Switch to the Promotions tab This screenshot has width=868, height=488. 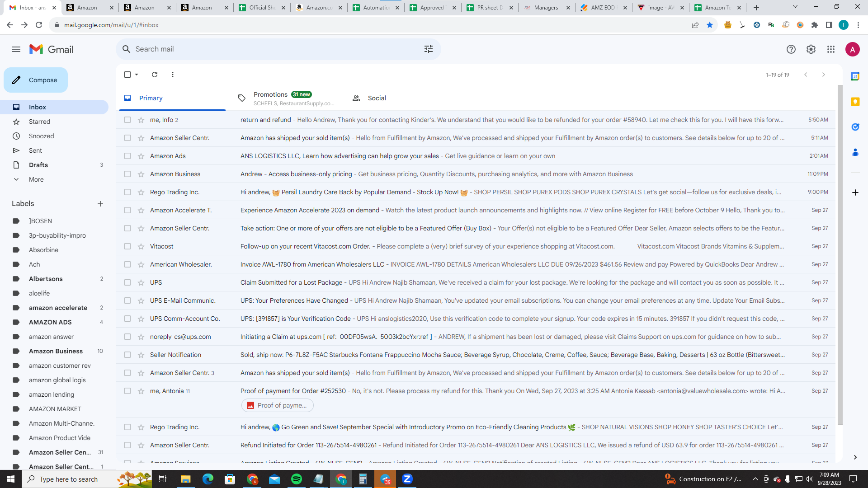pyautogui.click(x=287, y=98)
